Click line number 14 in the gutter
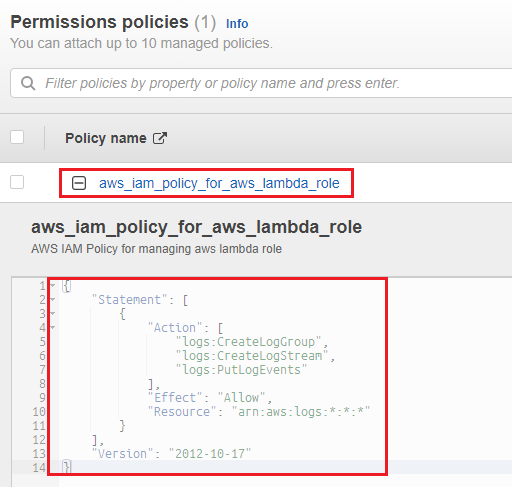 [x=39, y=468]
